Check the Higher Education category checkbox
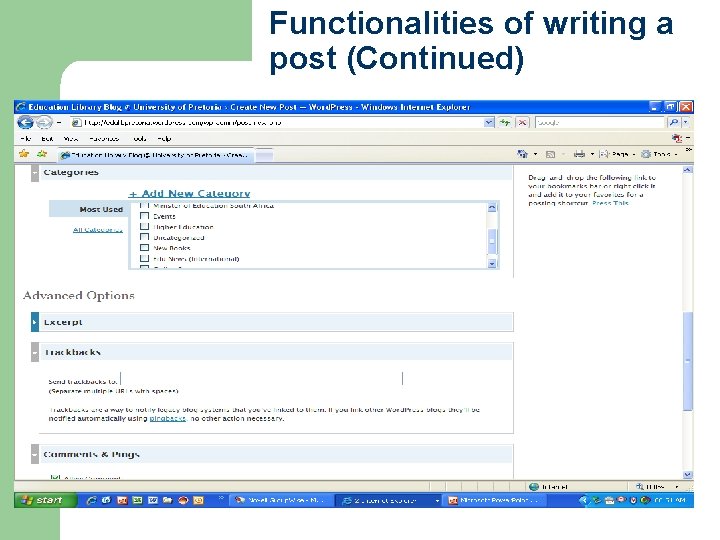 (144, 226)
